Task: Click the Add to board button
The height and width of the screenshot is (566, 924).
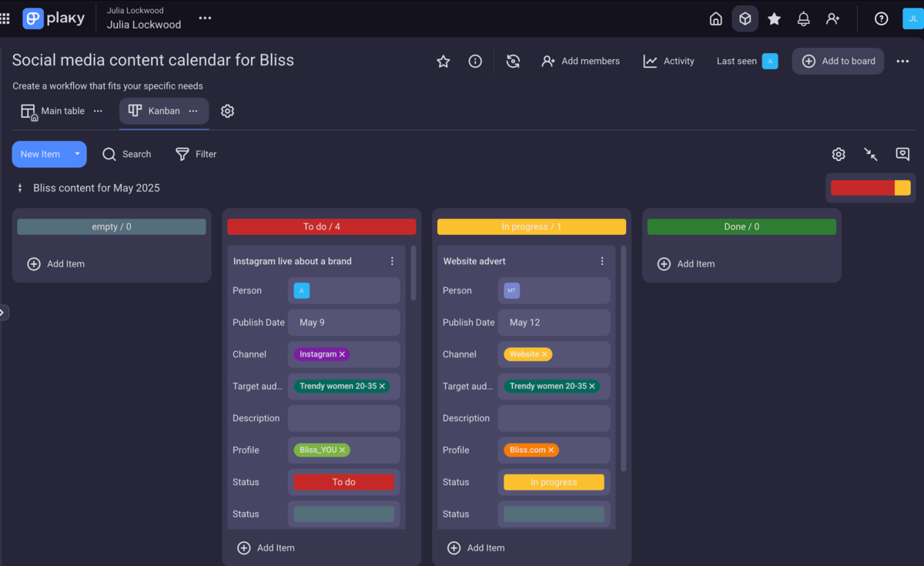Action: click(838, 61)
